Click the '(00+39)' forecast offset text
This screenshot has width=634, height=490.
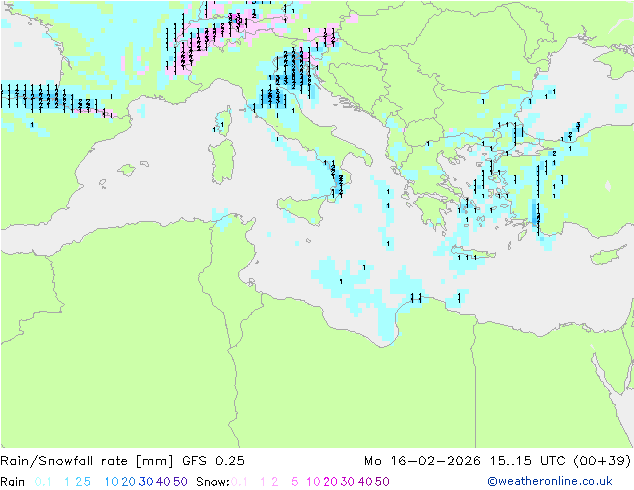click(602, 461)
